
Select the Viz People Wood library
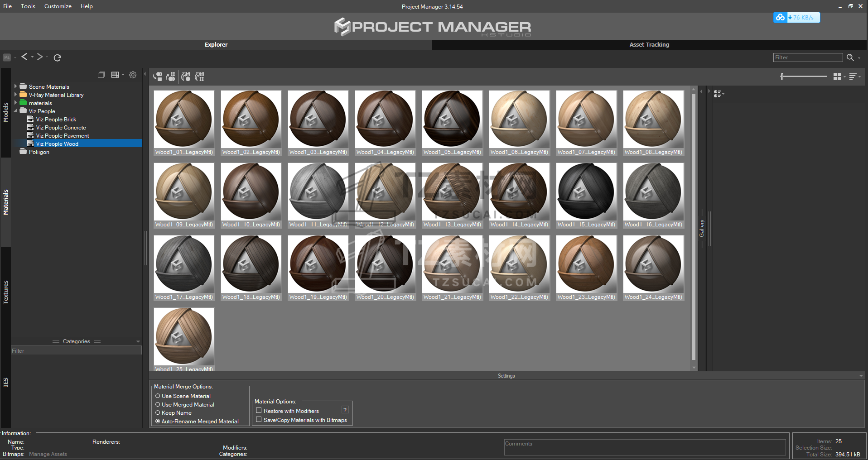[57, 144]
